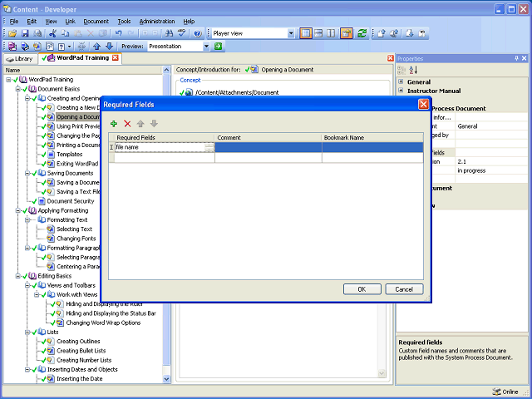
Task: Toggle the first highlighted layout view button
Action: coord(306,33)
